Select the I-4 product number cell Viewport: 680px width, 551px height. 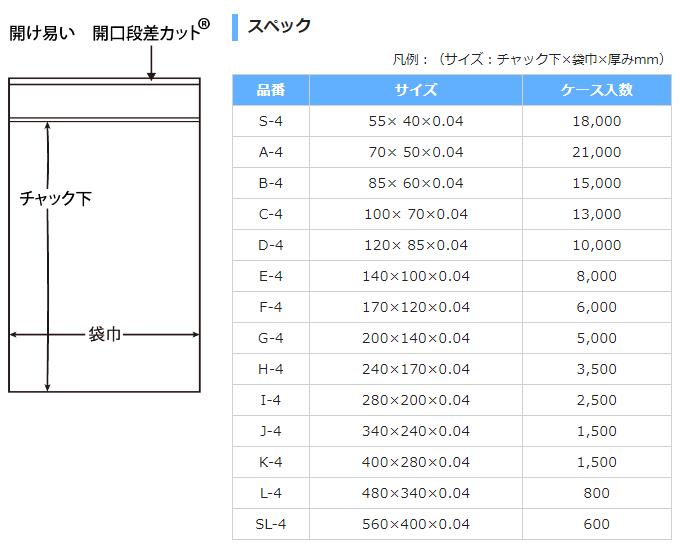tap(270, 400)
